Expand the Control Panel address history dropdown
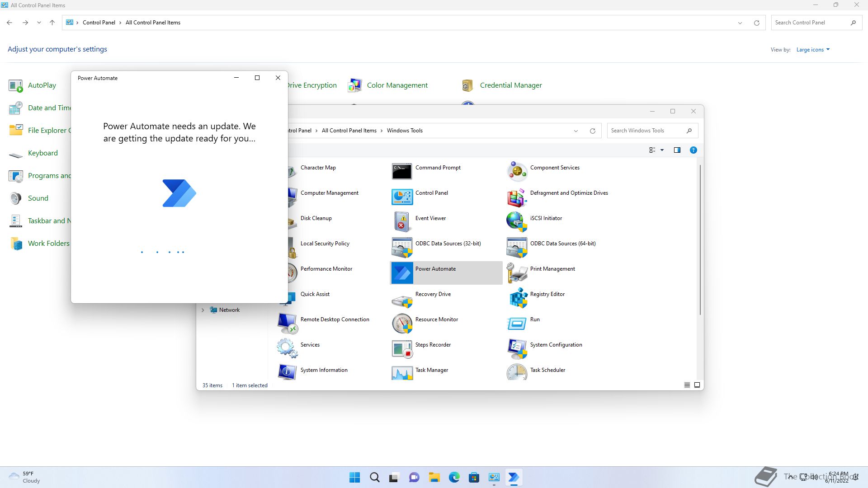 740,23
